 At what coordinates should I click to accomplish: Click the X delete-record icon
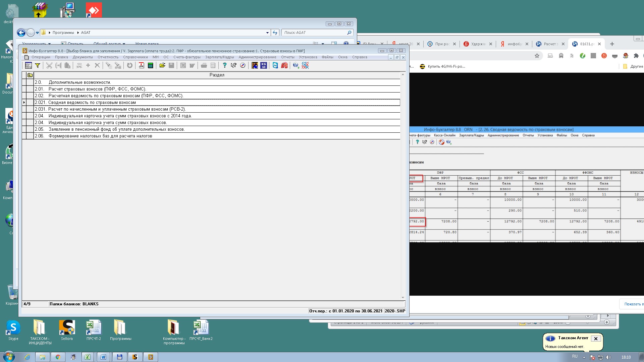coord(97,65)
